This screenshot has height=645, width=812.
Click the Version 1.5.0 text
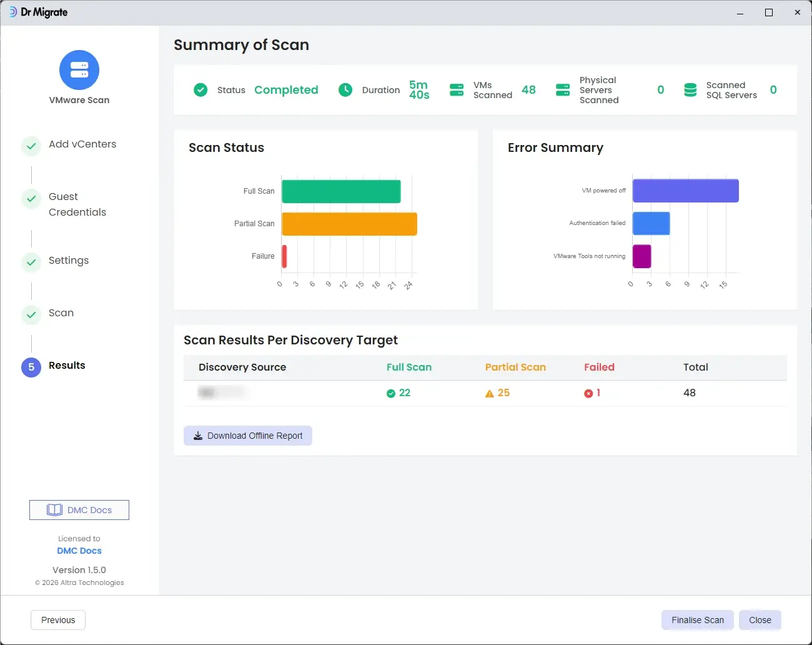click(79, 570)
